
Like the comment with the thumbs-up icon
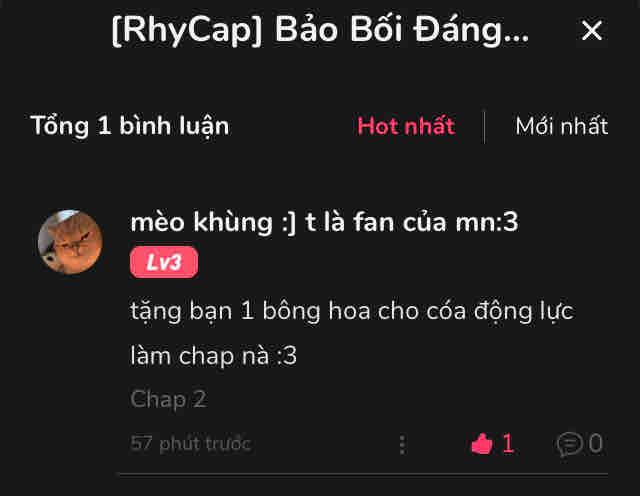coord(482,443)
